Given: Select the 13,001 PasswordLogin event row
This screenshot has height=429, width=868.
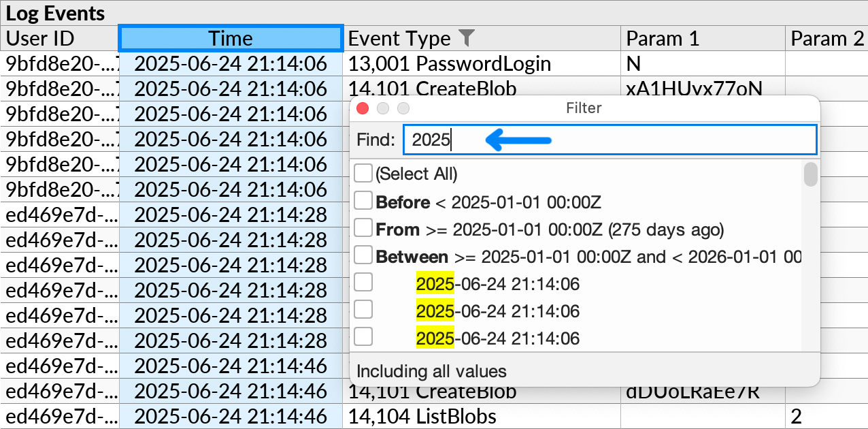Looking at the screenshot, I should (449, 64).
